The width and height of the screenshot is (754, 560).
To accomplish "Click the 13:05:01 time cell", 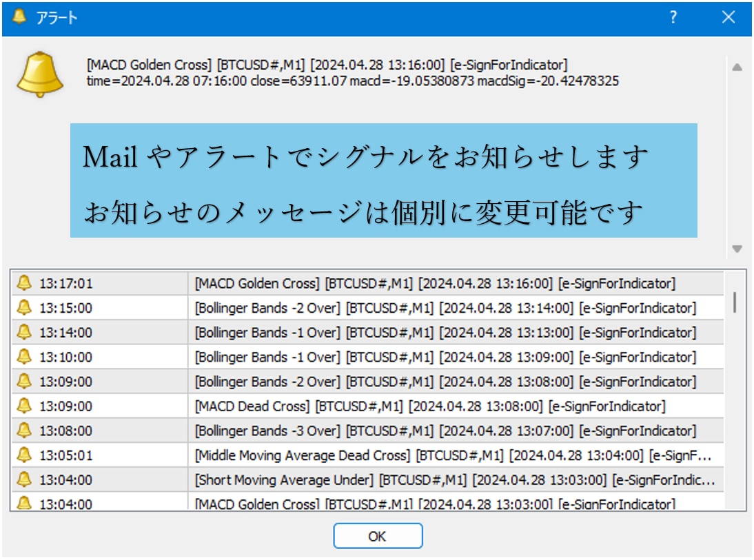I will point(66,455).
